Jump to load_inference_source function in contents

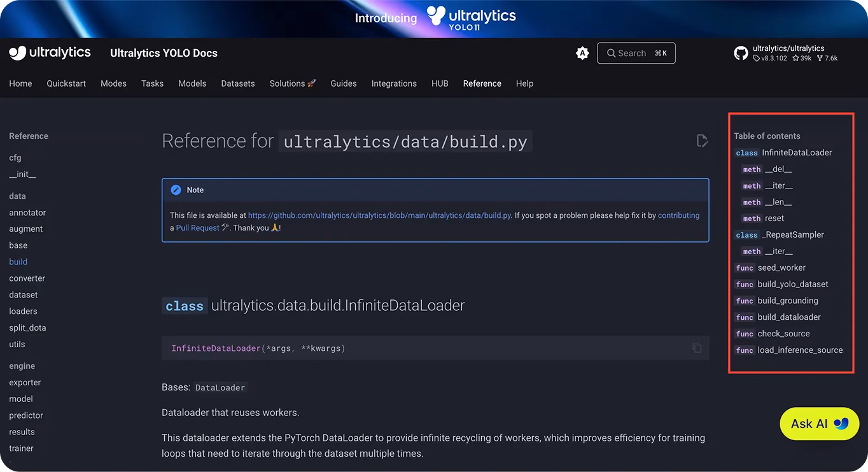click(788, 350)
